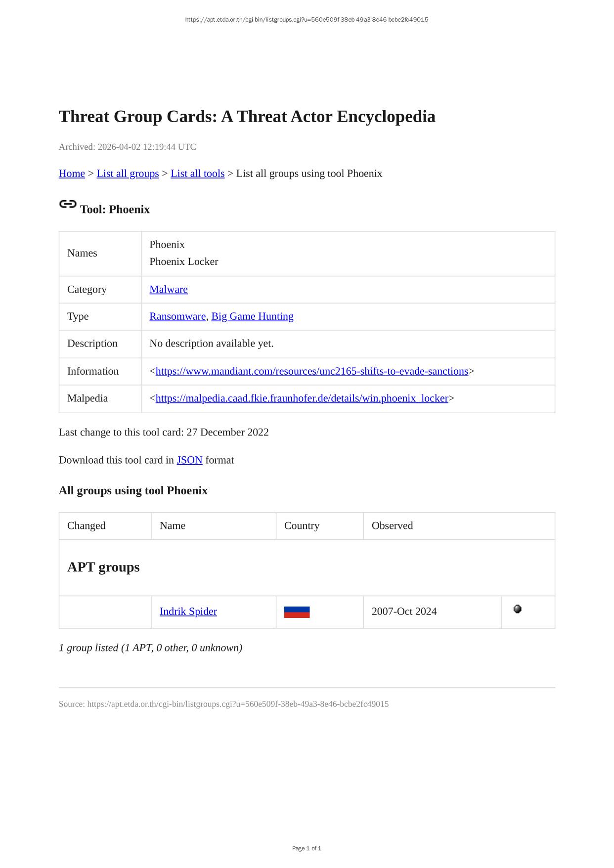The width and height of the screenshot is (614, 868).
Task: Open the List all groups breadcrumb
Action: 128,174
